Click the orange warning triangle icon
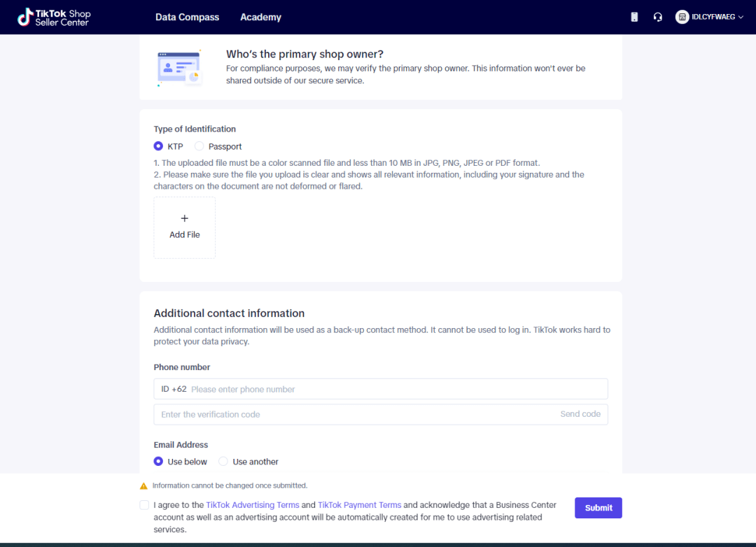 point(143,485)
